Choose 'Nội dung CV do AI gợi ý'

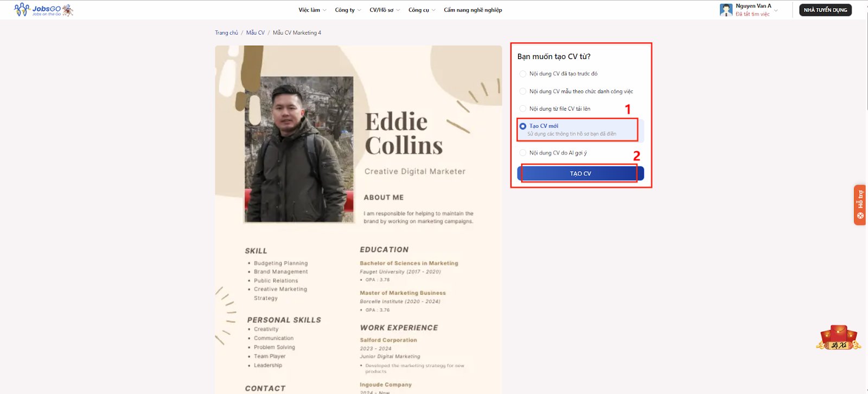point(523,153)
